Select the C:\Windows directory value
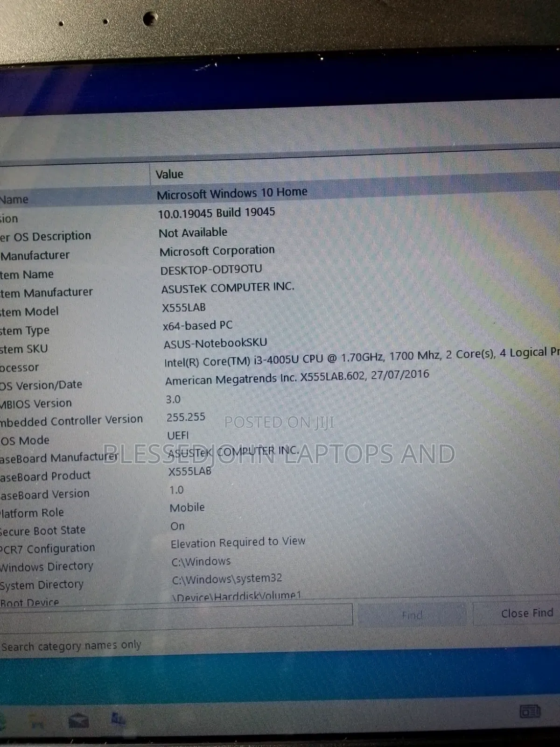 (x=201, y=562)
